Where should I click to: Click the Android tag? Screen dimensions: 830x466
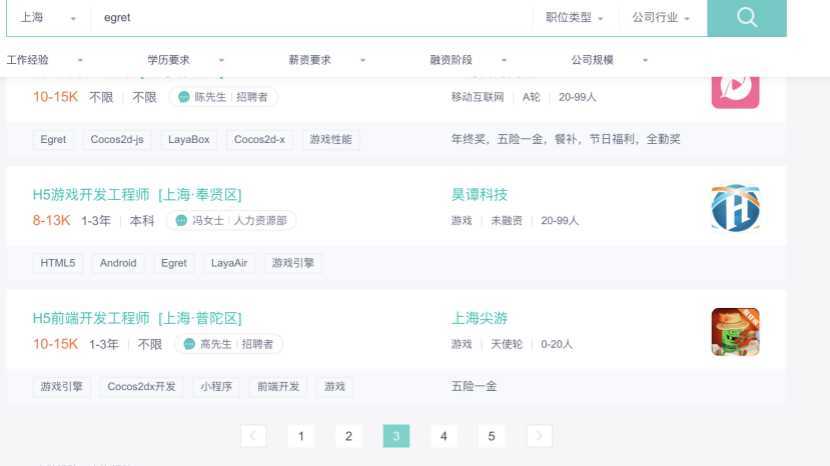(118, 263)
